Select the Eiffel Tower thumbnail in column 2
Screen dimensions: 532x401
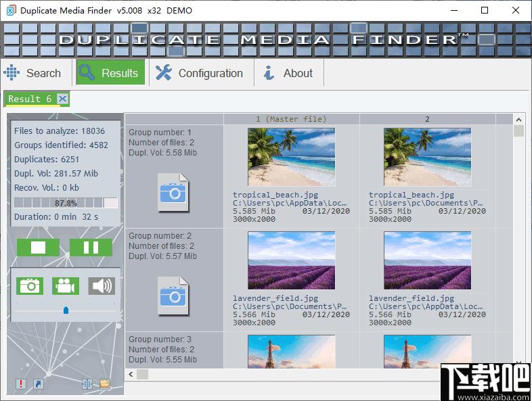click(x=428, y=352)
